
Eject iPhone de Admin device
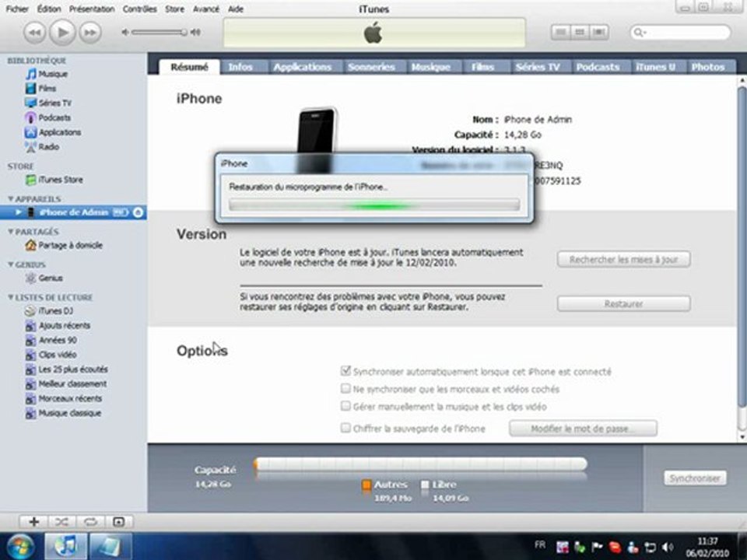point(139,213)
